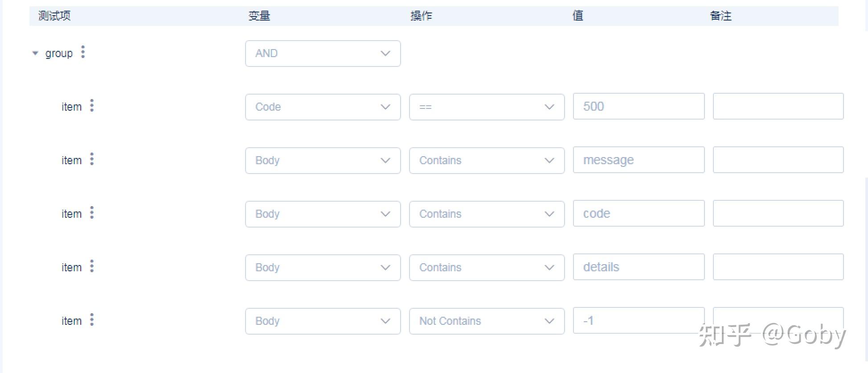Open the Contains dropdown in the message row

[487, 161]
